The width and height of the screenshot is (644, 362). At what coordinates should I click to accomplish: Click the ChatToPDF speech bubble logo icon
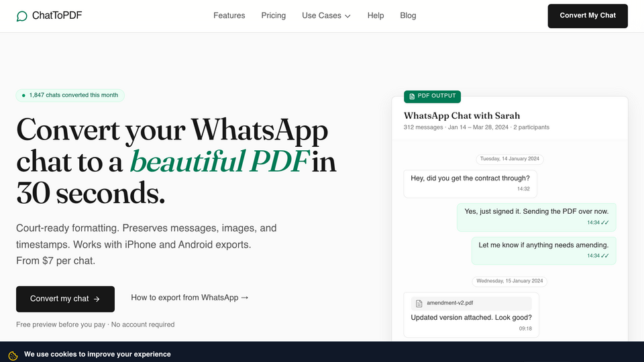tap(21, 16)
